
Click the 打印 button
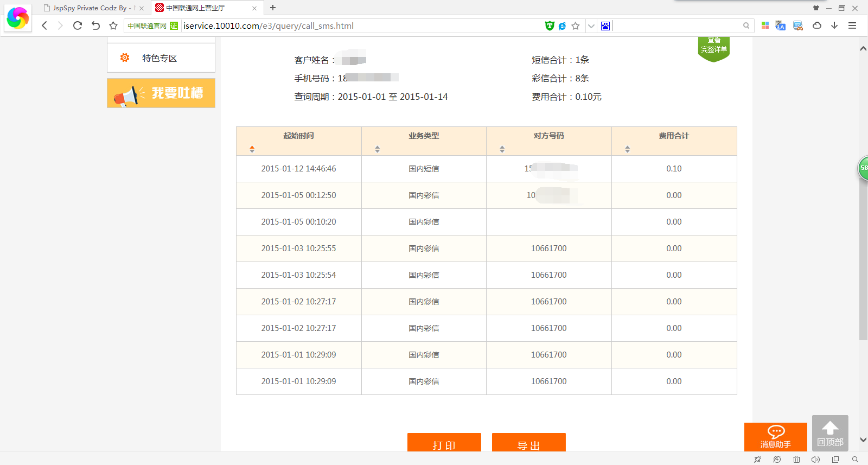tap(444, 442)
